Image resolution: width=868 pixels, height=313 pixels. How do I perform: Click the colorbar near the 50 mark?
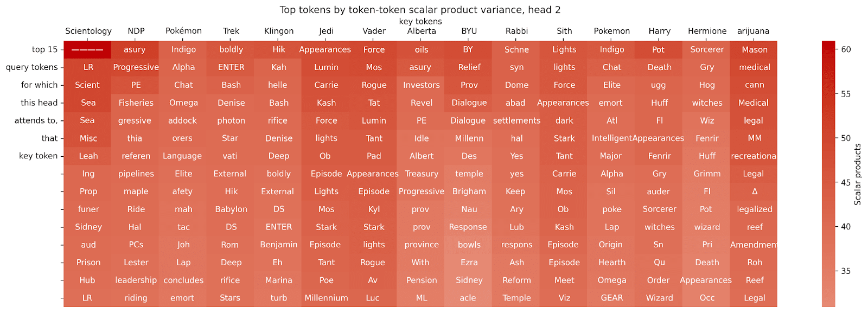(828, 138)
